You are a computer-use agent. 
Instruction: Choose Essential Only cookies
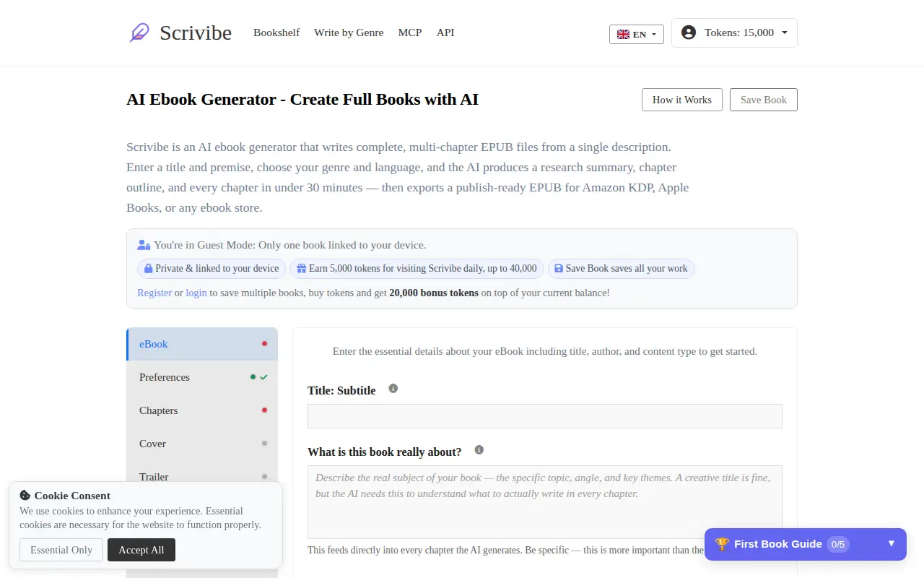(x=61, y=550)
